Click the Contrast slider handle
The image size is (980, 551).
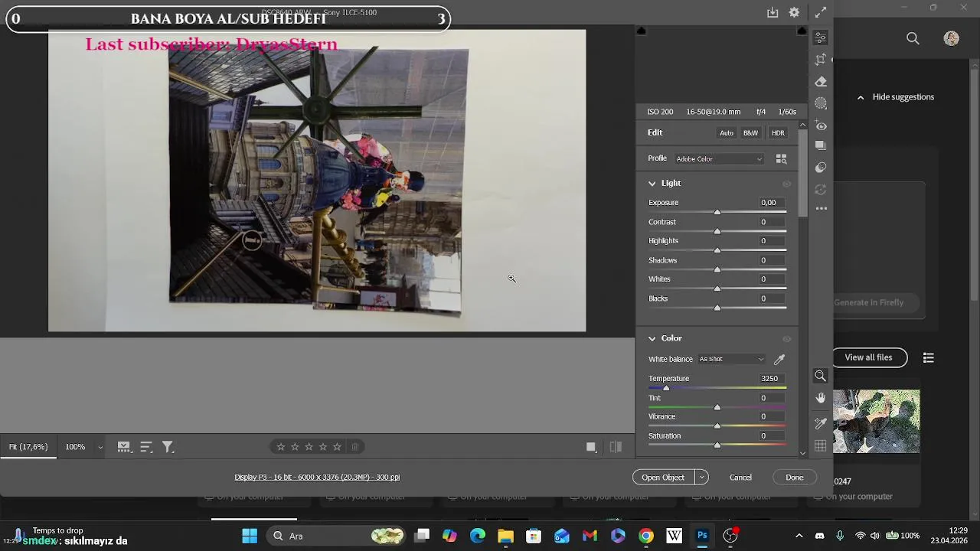click(x=717, y=231)
